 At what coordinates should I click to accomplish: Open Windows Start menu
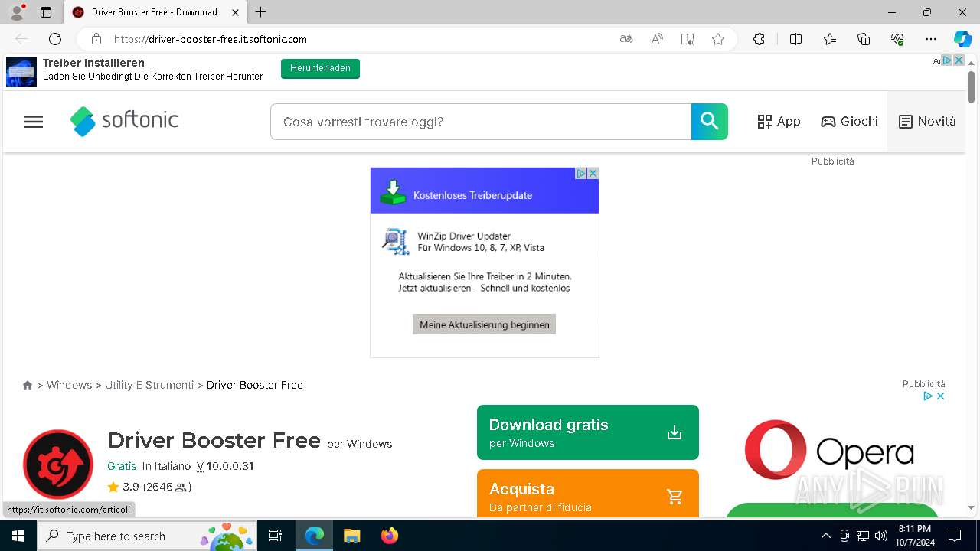tap(18, 536)
